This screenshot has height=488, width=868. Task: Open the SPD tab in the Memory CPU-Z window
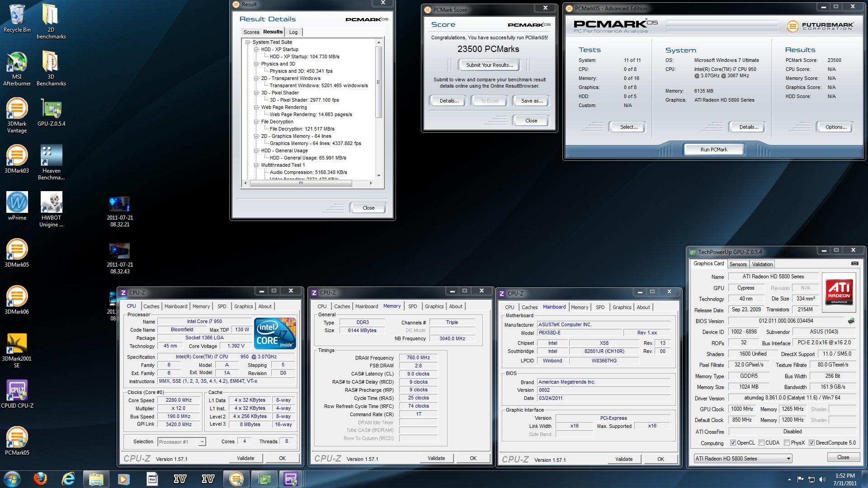(412, 306)
